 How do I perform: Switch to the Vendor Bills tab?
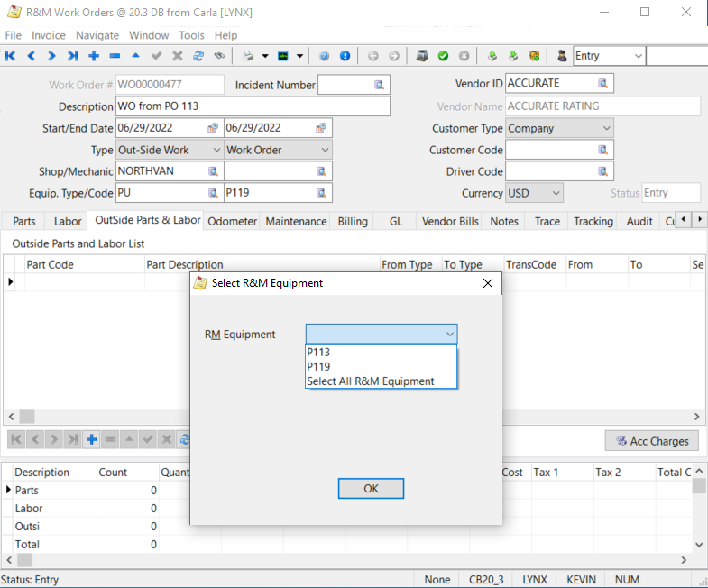click(x=450, y=221)
